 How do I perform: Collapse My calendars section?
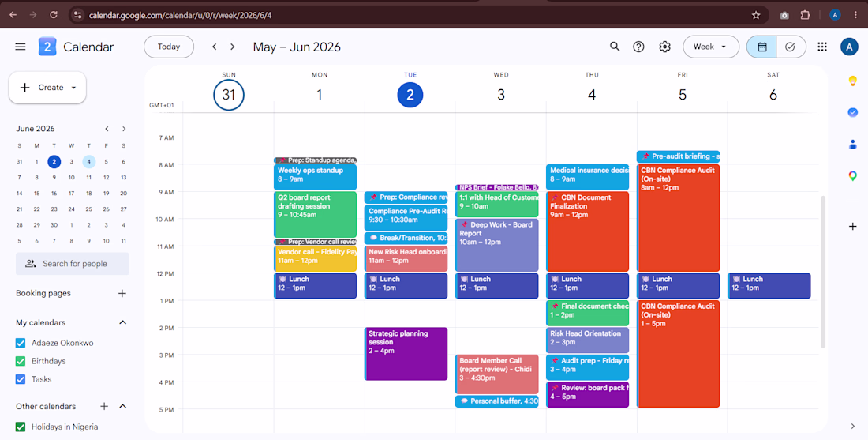point(123,322)
